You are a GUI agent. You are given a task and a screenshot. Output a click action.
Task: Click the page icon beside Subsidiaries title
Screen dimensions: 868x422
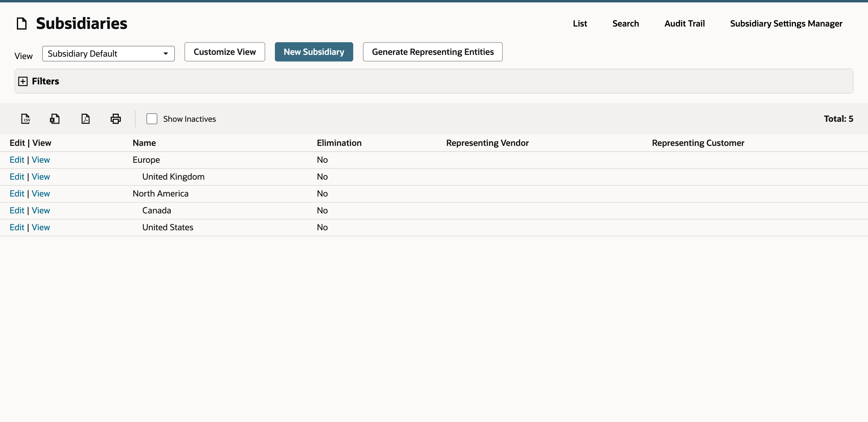22,24
